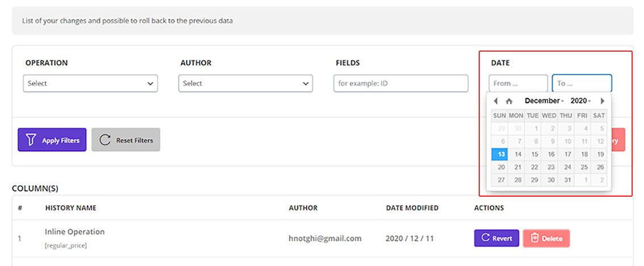Screen dimensions: 644x266
Task: Click the From date input
Action: pyautogui.click(x=518, y=84)
